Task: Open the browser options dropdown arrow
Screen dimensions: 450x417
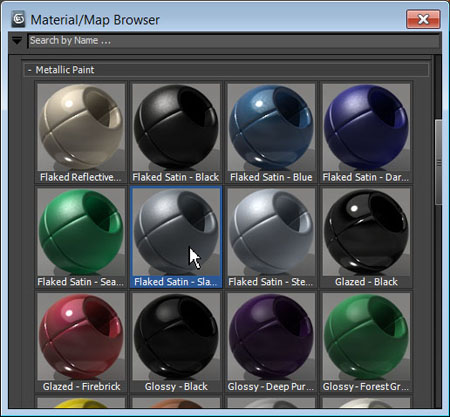Action: 17,41
